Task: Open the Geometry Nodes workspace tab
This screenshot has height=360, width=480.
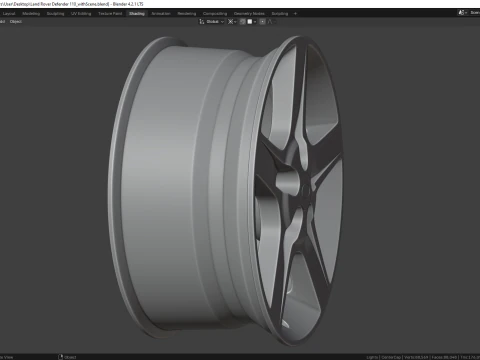Action: 249,14
